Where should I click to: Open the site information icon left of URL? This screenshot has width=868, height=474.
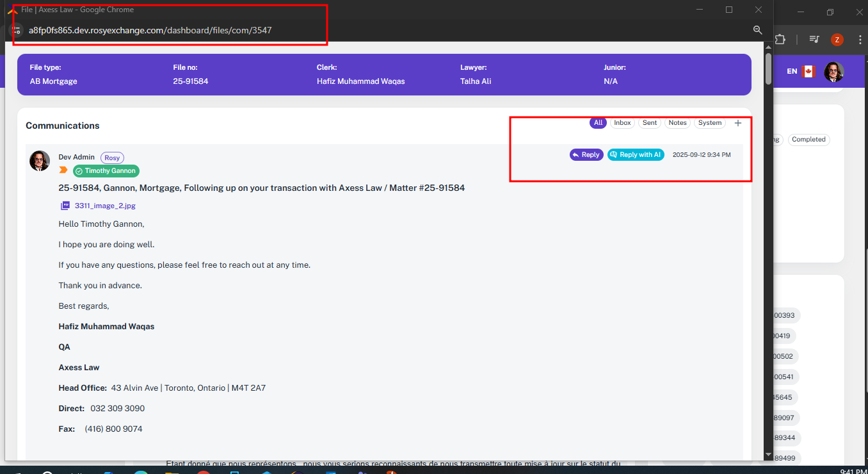pyautogui.click(x=18, y=30)
